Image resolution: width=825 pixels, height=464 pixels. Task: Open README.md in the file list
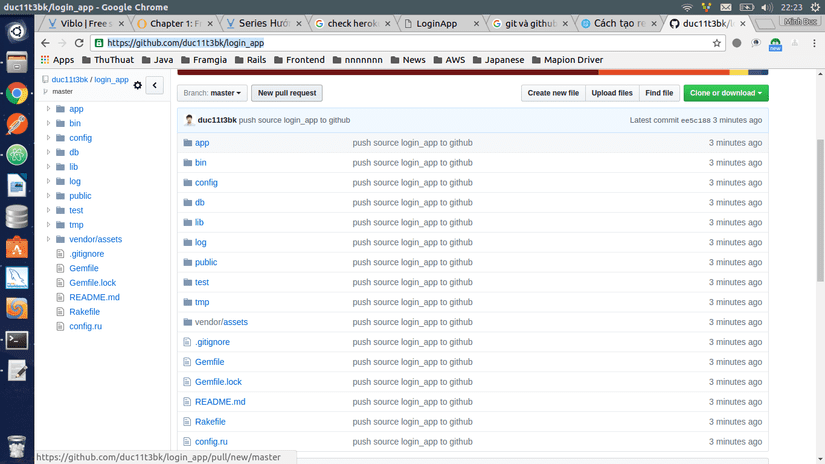pyautogui.click(x=220, y=402)
